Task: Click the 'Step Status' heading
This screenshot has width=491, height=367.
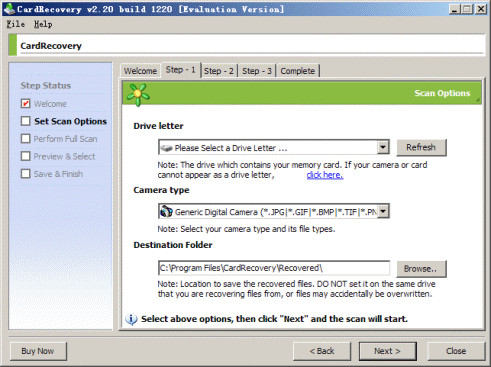Action: click(46, 86)
